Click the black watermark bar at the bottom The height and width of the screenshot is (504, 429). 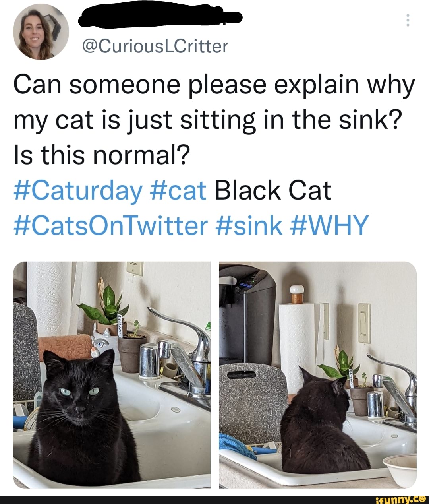214,500
